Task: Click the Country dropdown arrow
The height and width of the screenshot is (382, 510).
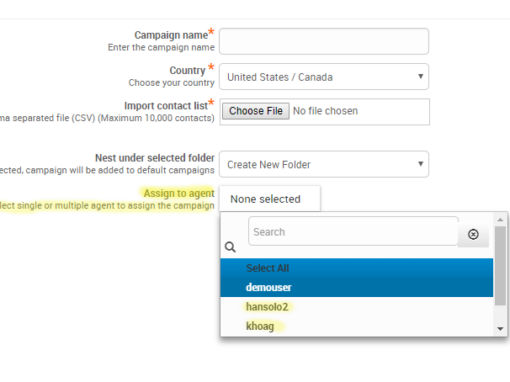Action: pyautogui.click(x=421, y=76)
